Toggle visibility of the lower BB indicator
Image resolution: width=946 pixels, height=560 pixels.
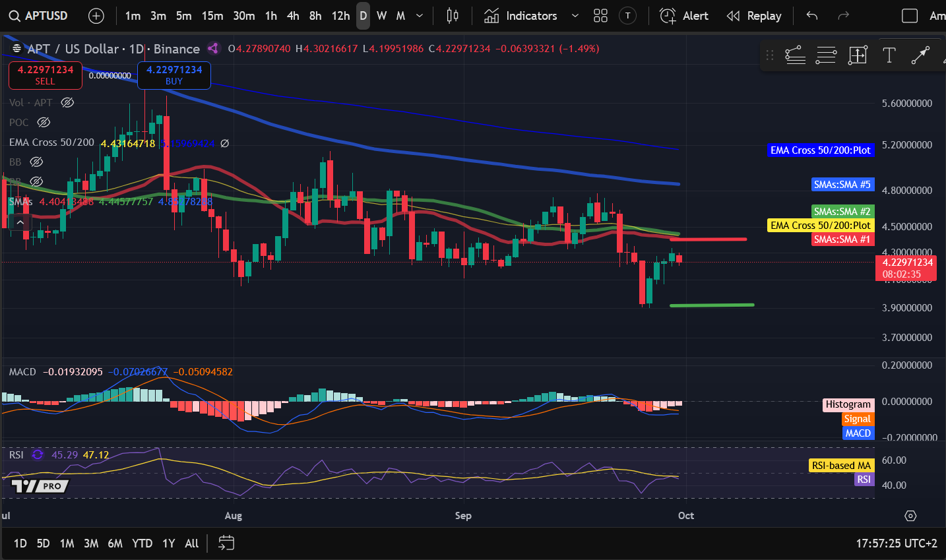click(36, 181)
